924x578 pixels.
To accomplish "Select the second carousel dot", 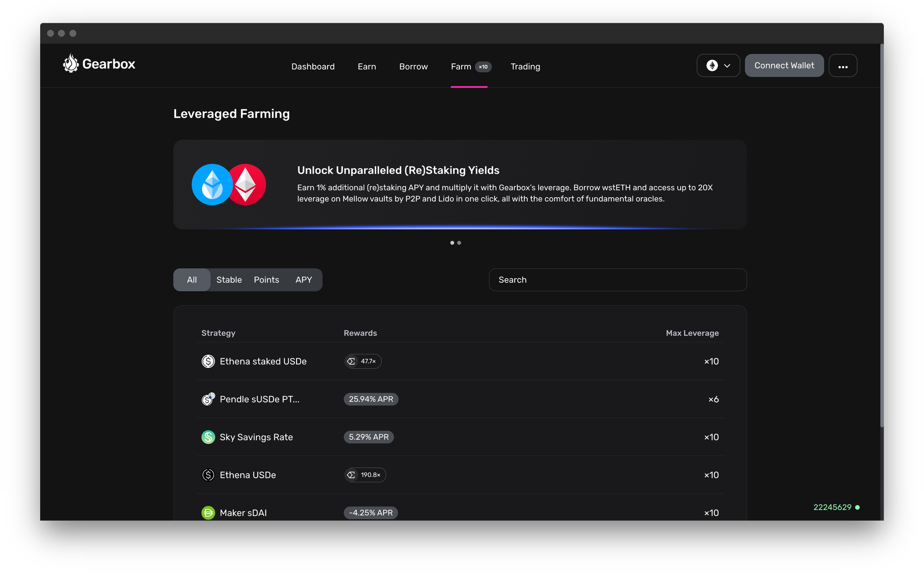I will click(459, 243).
